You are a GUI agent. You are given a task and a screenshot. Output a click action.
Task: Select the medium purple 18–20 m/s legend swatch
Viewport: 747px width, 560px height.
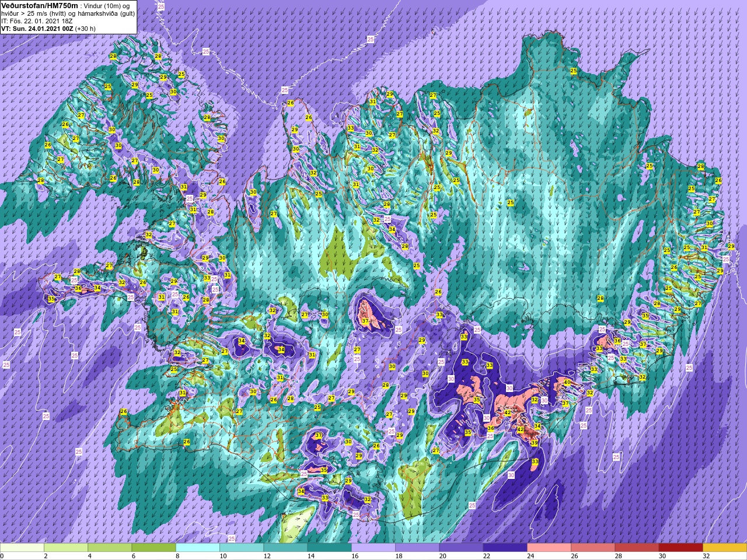click(417, 548)
